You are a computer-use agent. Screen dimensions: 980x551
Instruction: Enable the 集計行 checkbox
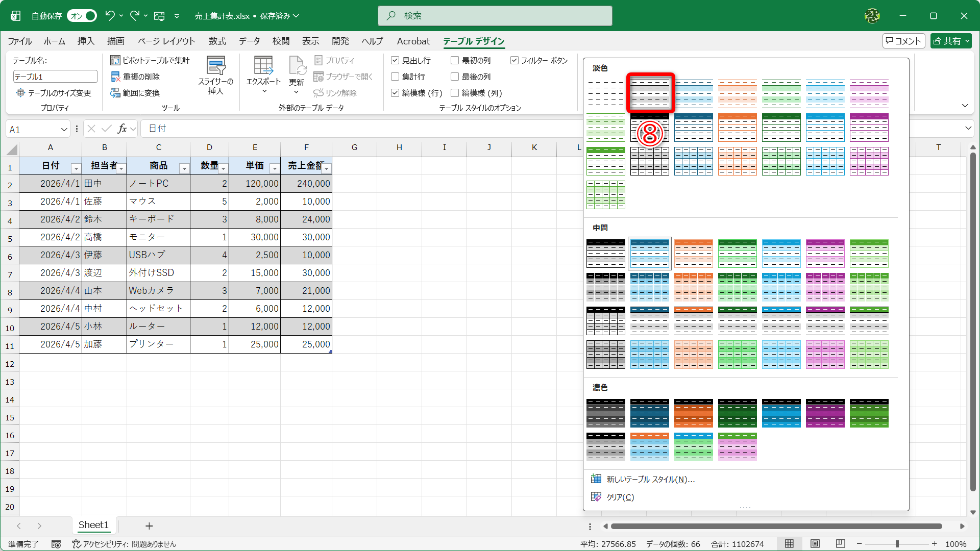pos(395,77)
